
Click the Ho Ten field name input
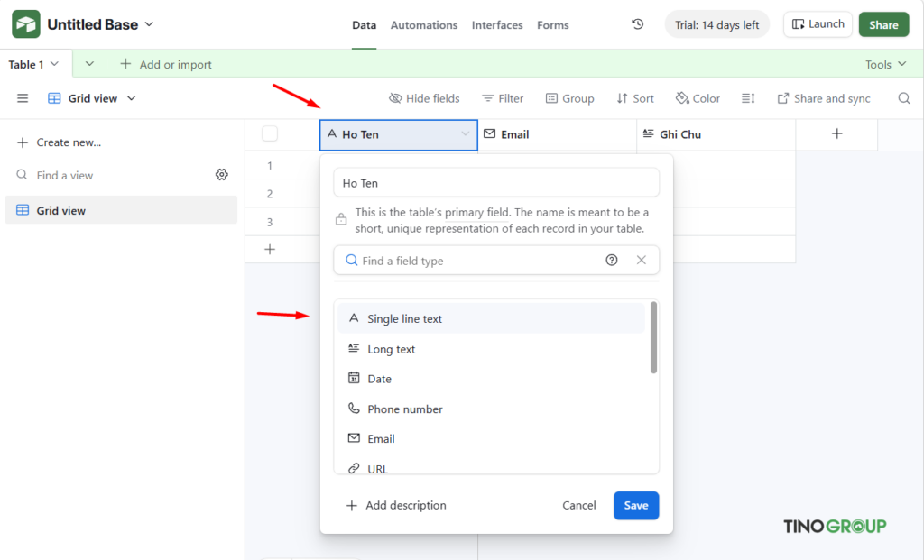pos(496,183)
